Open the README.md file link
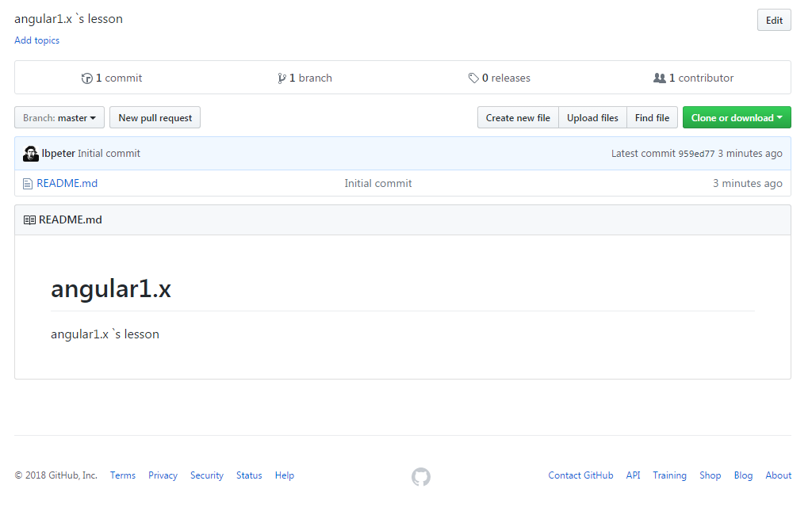812x519 pixels. click(x=67, y=184)
